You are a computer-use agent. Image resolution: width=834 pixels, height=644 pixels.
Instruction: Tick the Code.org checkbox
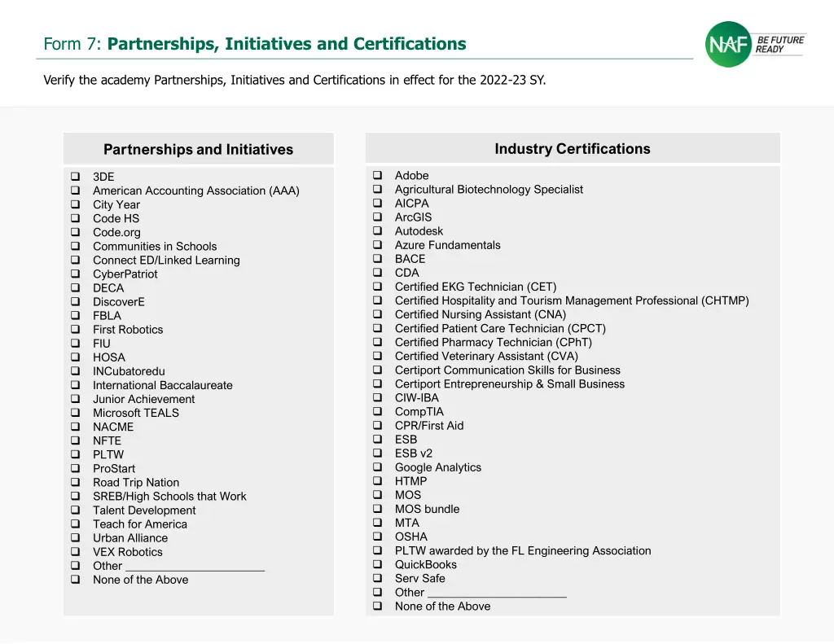click(x=76, y=232)
